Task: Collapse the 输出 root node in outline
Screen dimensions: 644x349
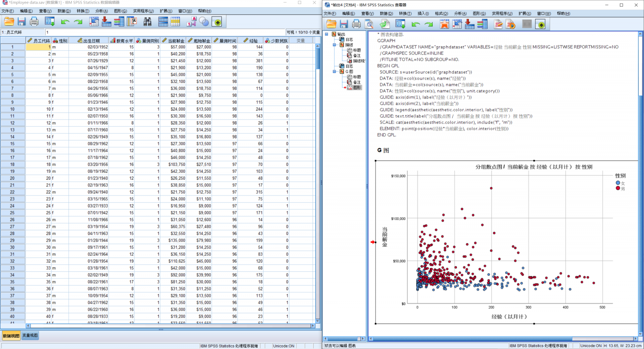Action: (x=327, y=34)
